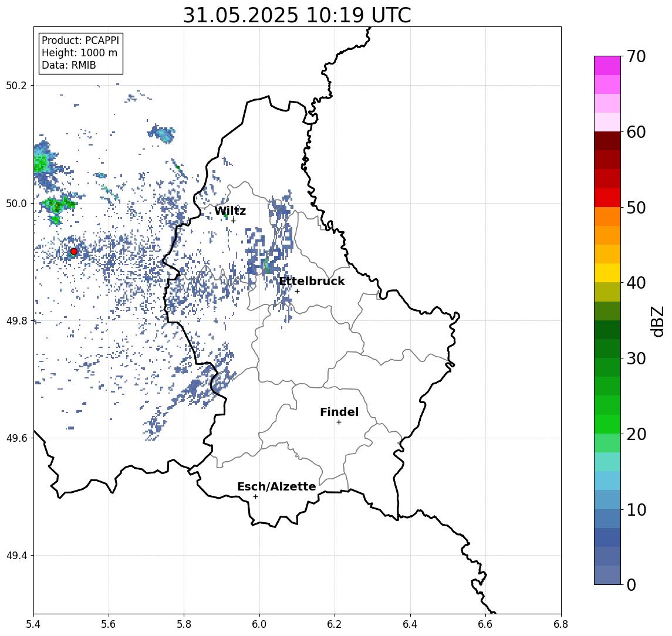Click the longitude tick label 6.2
This screenshot has height=636, width=672.
335,624
